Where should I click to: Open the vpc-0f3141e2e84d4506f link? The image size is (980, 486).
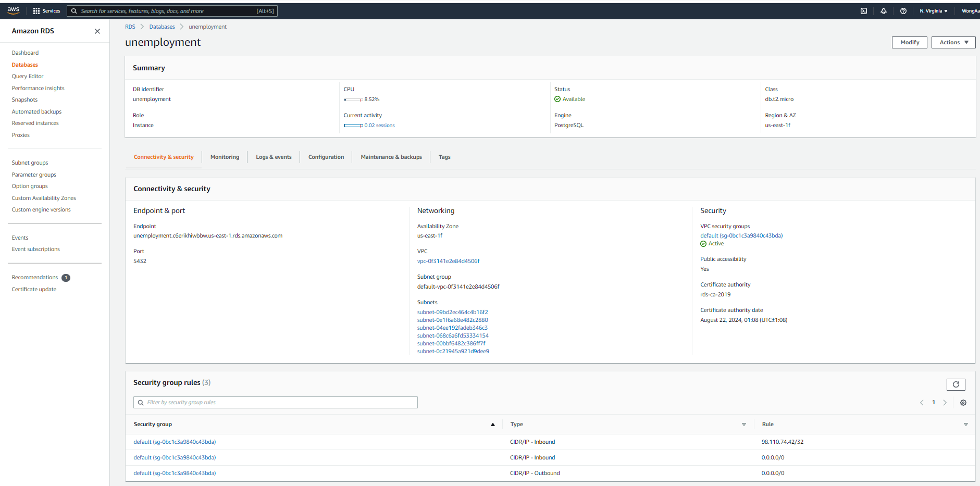[448, 261]
